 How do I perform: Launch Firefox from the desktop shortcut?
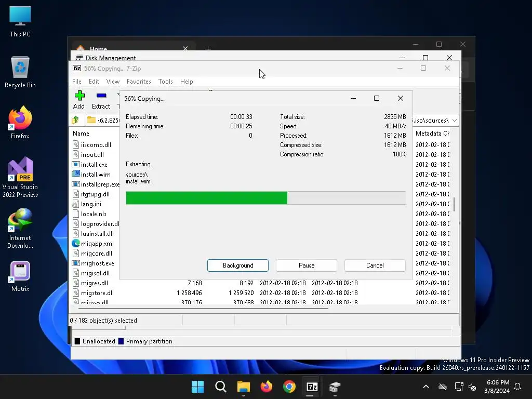point(20,123)
